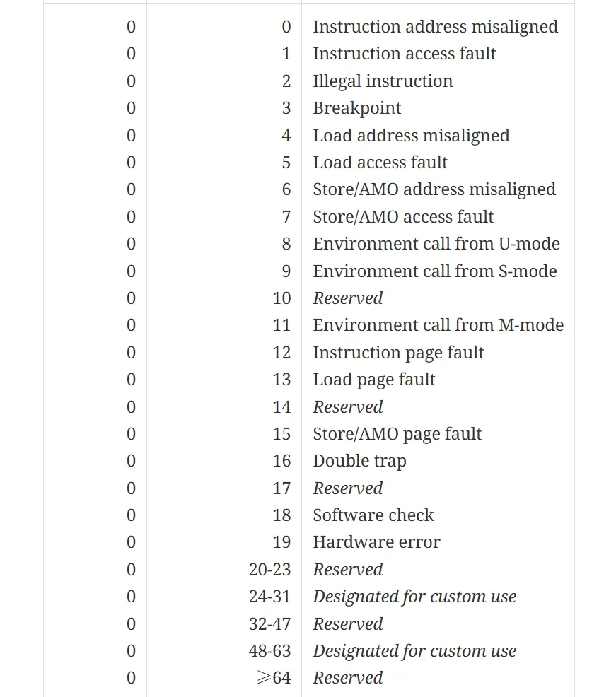Click the "≥64" exception code cell

tap(272, 678)
